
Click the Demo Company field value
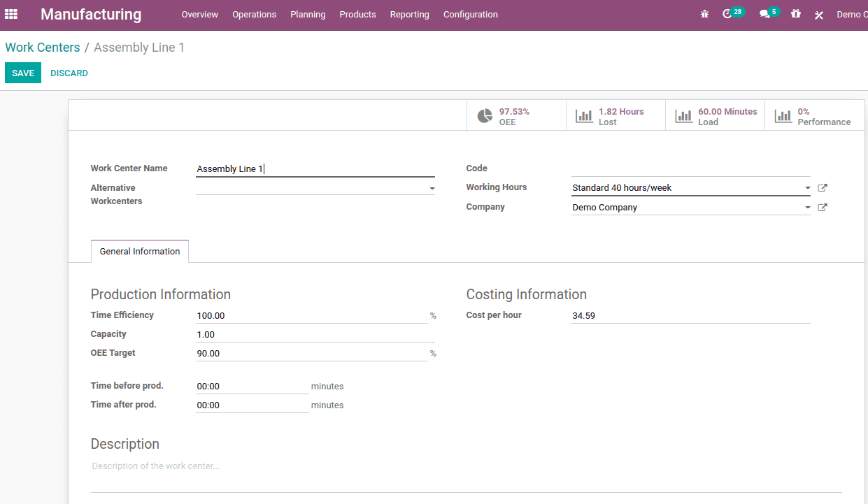click(605, 208)
